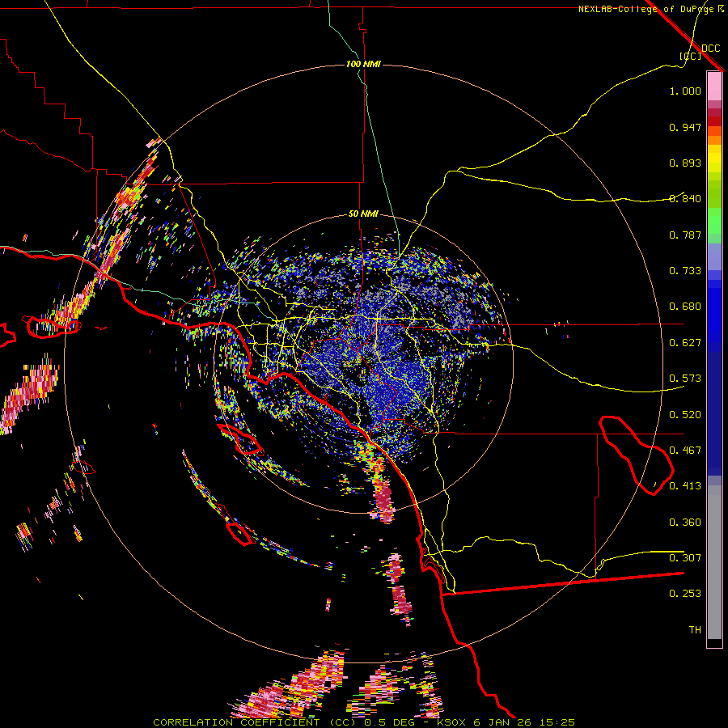Click the 0.573 legend value
The image size is (728, 728).
pos(685,379)
